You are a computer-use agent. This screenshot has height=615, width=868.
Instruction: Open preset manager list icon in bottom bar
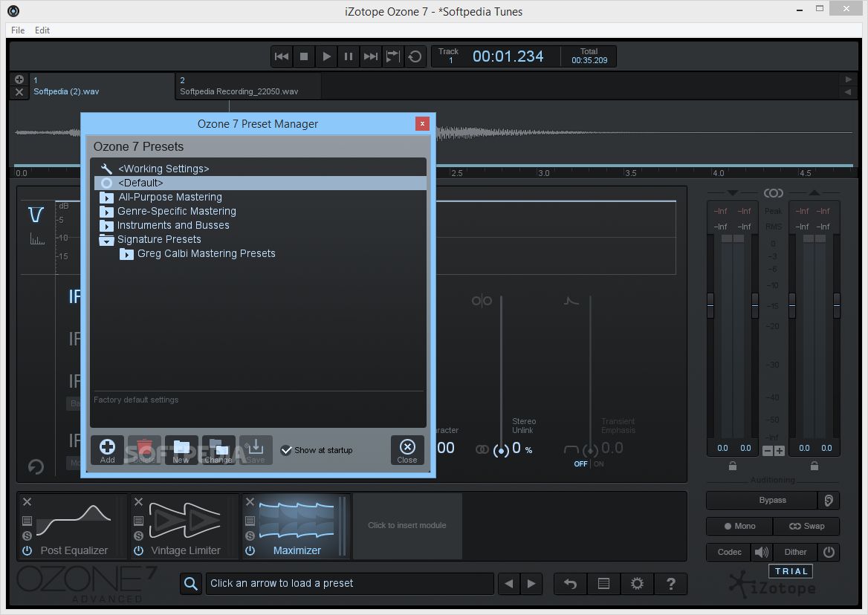click(604, 584)
